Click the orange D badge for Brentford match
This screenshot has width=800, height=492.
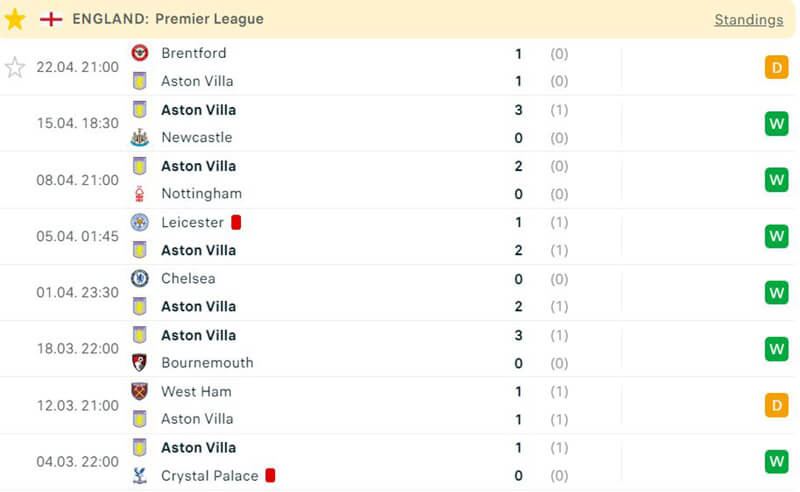tap(776, 67)
